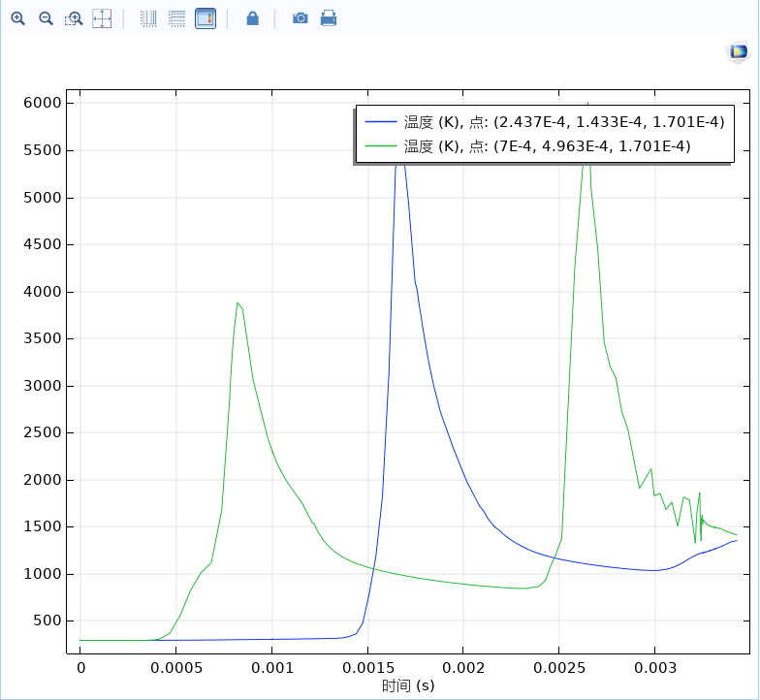Click the COMSOL logo in the plot corner
760x700 pixels.
click(x=739, y=52)
